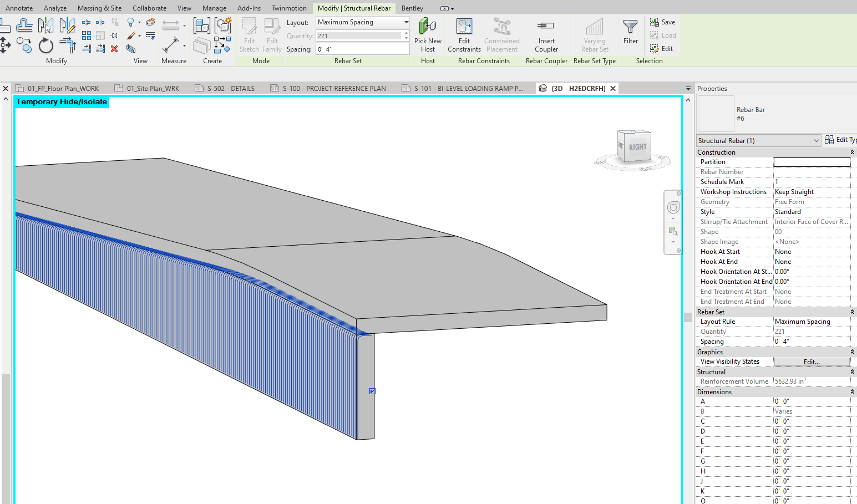Select the Rotate tool in the Modify panel
The height and width of the screenshot is (504, 857).
(45, 47)
